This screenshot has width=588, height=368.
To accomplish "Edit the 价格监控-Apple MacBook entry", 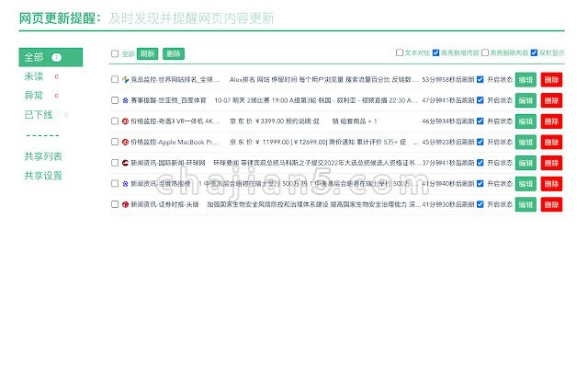I will 526,142.
